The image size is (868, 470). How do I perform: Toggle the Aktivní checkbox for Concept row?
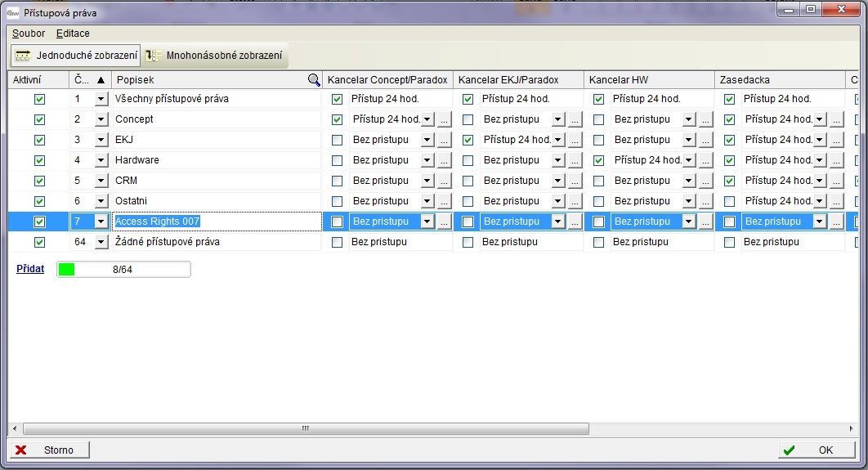[39, 119]
